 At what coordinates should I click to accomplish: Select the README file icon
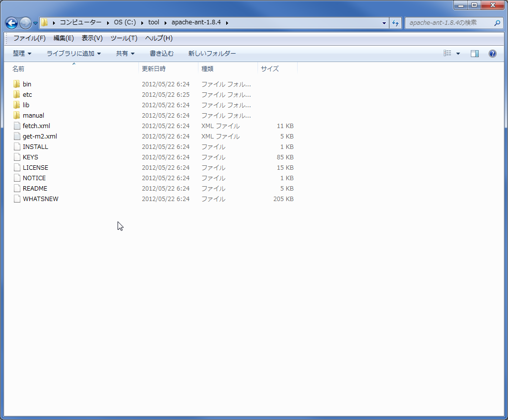click(17, 188)
